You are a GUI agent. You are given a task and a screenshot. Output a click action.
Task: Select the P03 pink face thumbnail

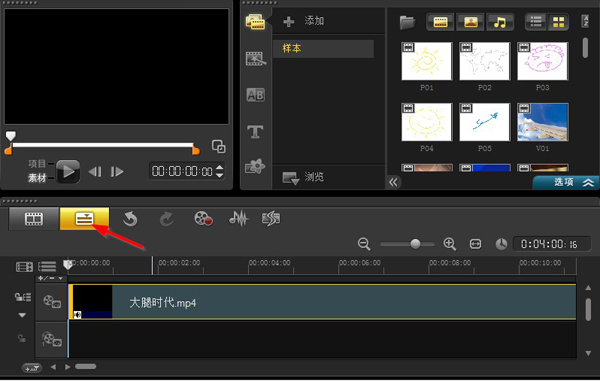(543, 61)
